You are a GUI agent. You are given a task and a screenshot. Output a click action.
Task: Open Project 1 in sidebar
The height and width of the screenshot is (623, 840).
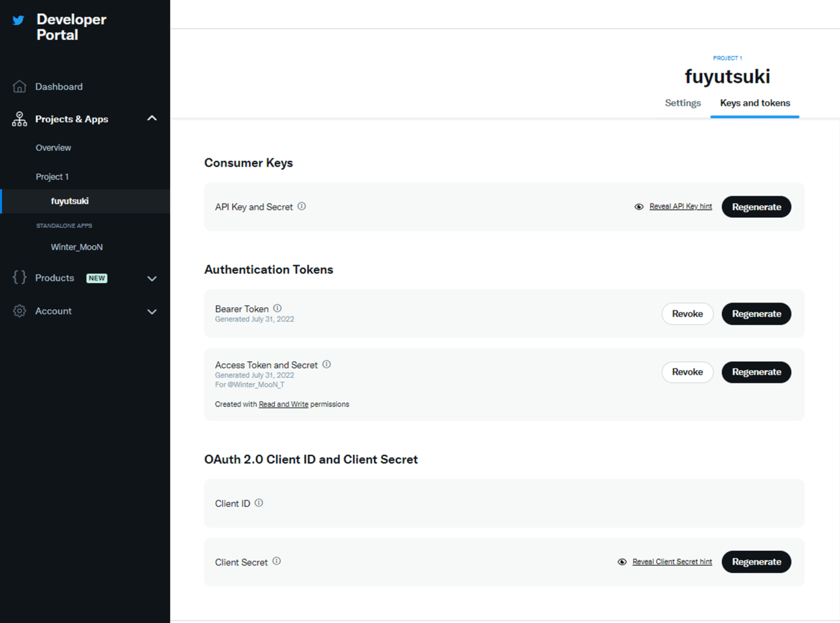pos(52,177)
